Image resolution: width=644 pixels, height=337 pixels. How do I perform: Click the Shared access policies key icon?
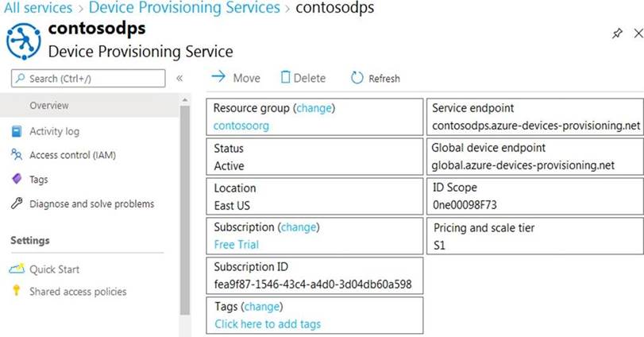point(16,292)
